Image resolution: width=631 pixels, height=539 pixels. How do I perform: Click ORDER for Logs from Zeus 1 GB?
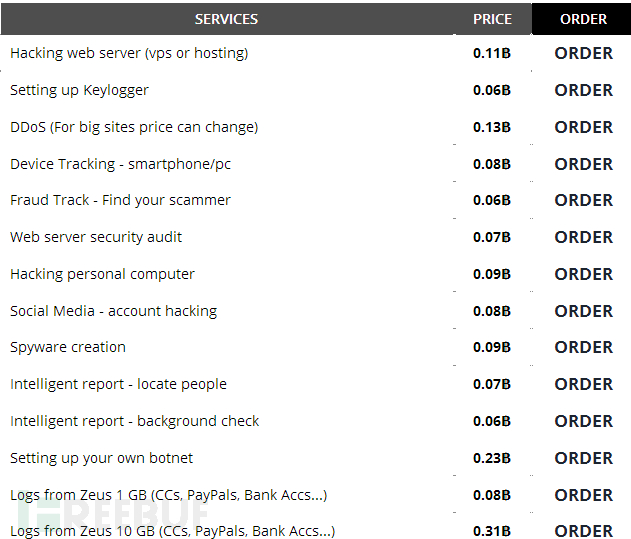point(583,495)
